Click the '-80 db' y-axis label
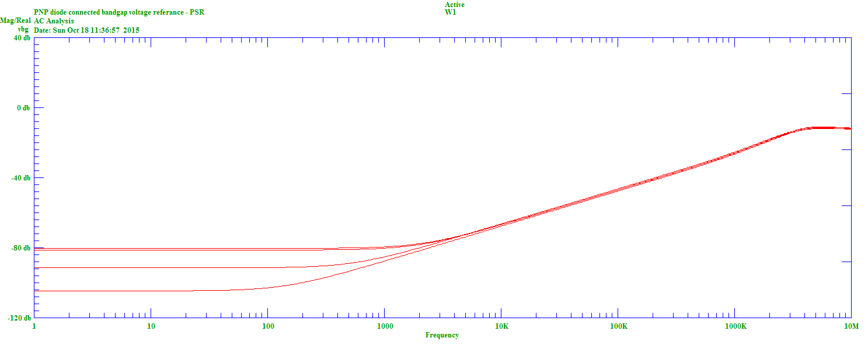This screenshot has height=345, width=868. (21, 248)
